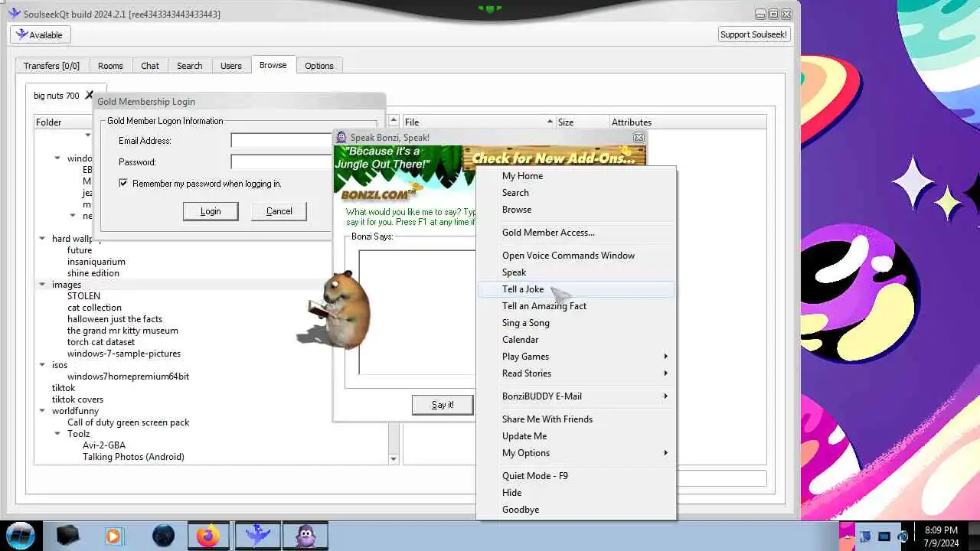Viewport: 980px width, 551px height.
Task: Click the purple Bonzi icon in Speak dialog title
Action: coord(341,138)
